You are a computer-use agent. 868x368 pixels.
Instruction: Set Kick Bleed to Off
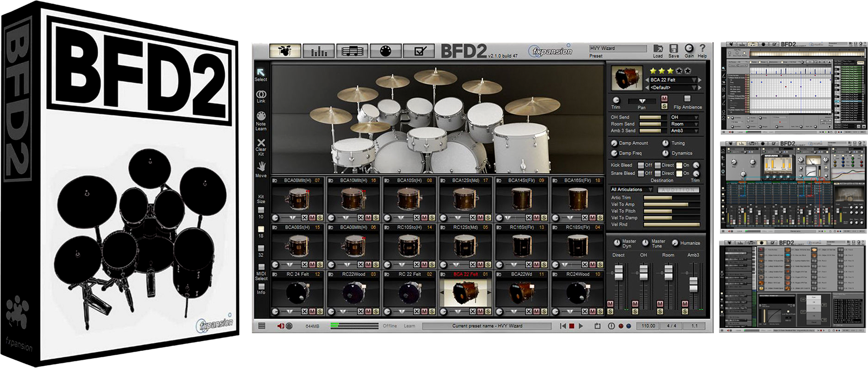click(641, 165)
